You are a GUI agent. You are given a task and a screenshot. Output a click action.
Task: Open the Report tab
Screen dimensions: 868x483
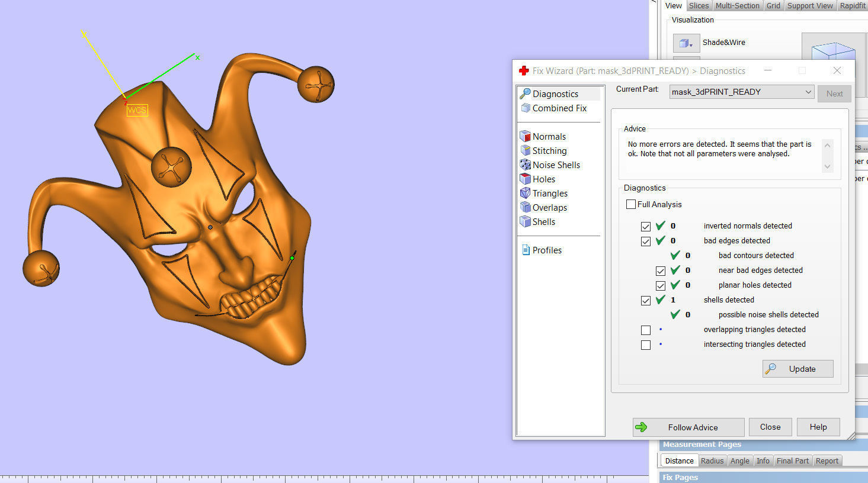pos(827,461)
